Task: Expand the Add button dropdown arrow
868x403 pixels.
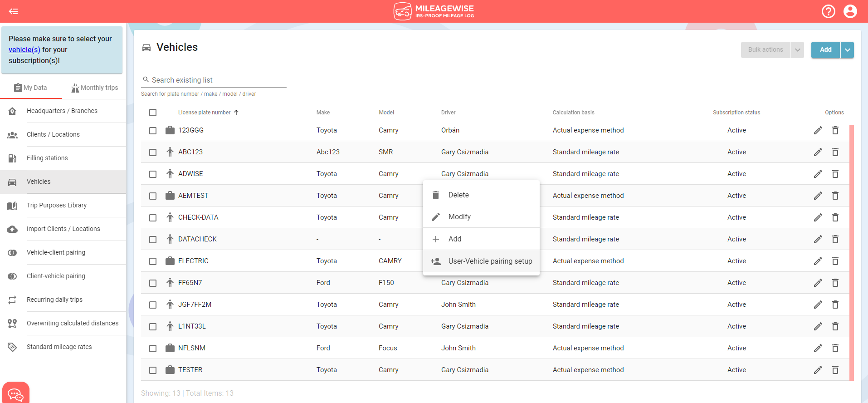Action: point(847,50)
